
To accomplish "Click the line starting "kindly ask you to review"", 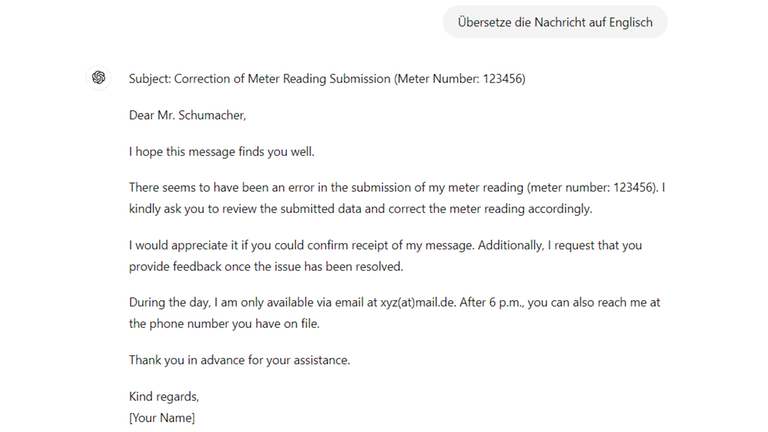I will [362, 209].
